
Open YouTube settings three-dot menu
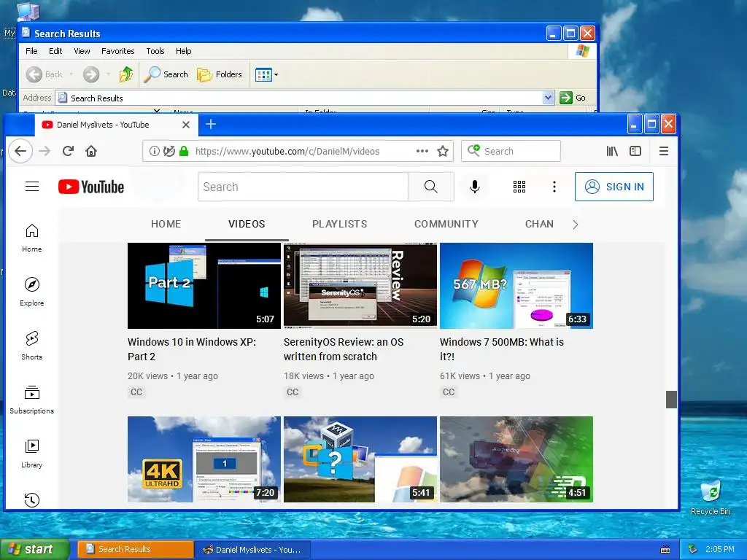[554, 187]
